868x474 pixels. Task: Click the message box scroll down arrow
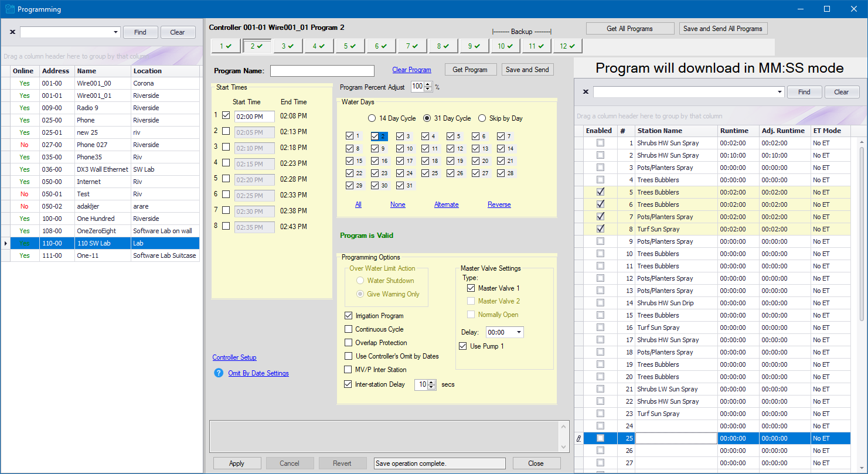[x=564, y=447]
